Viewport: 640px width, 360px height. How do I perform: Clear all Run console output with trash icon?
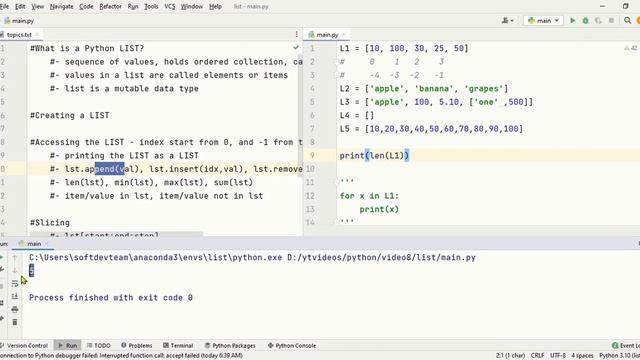coord(15,322)
